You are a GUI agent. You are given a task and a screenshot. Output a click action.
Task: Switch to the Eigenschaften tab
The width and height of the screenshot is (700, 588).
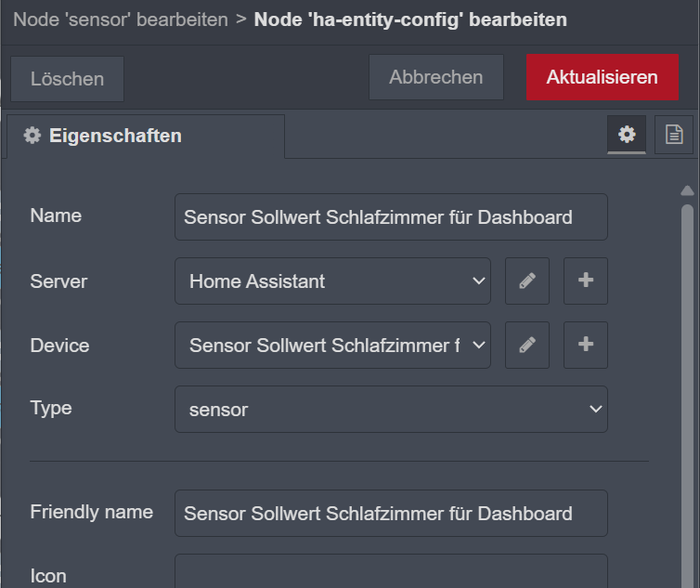103,136
